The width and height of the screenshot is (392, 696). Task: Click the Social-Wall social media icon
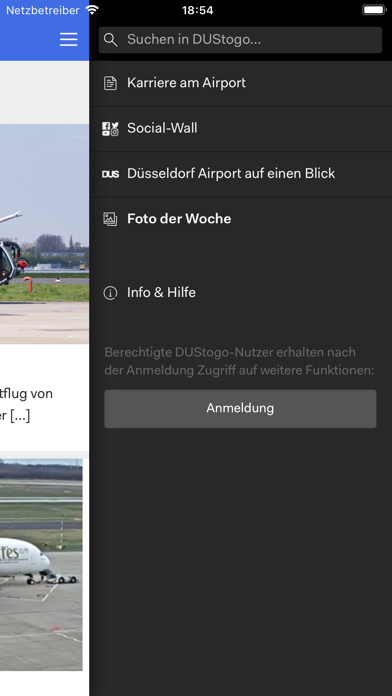(111, 129)
